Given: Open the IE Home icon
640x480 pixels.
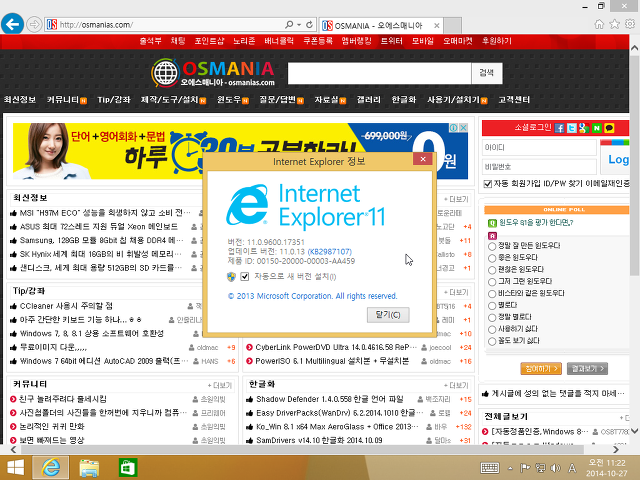Looking at the screenshot, I should click(599, 24).
